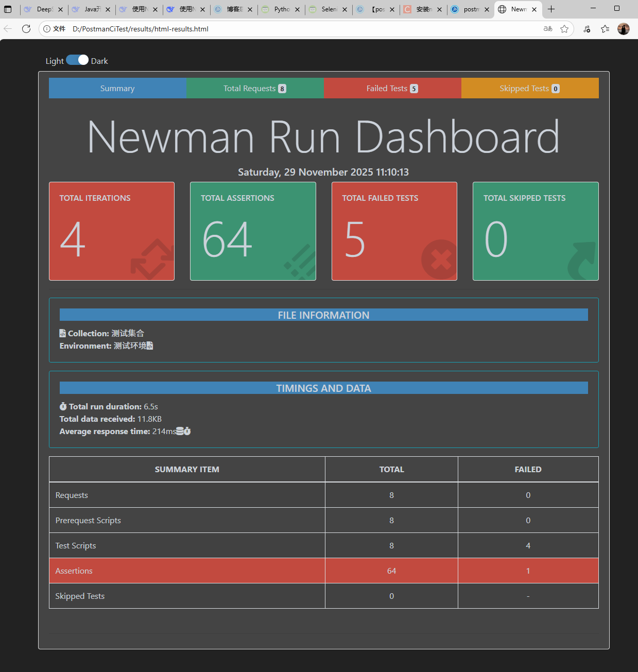Click the Total Requests count badge 8
Image resolution: width=638 pixels, height=672 pixels.
pos(282,89)
